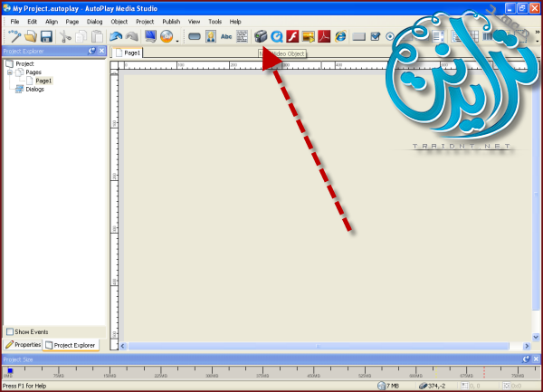Insert a new SlideShow object

point(309,36)
